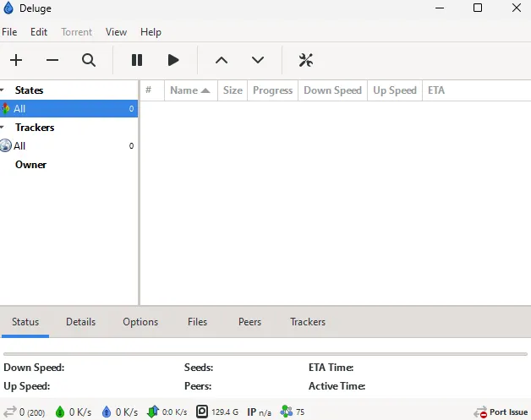Open the View menu
The width and height of the screenshot is (531, 420).
[116, 32]
